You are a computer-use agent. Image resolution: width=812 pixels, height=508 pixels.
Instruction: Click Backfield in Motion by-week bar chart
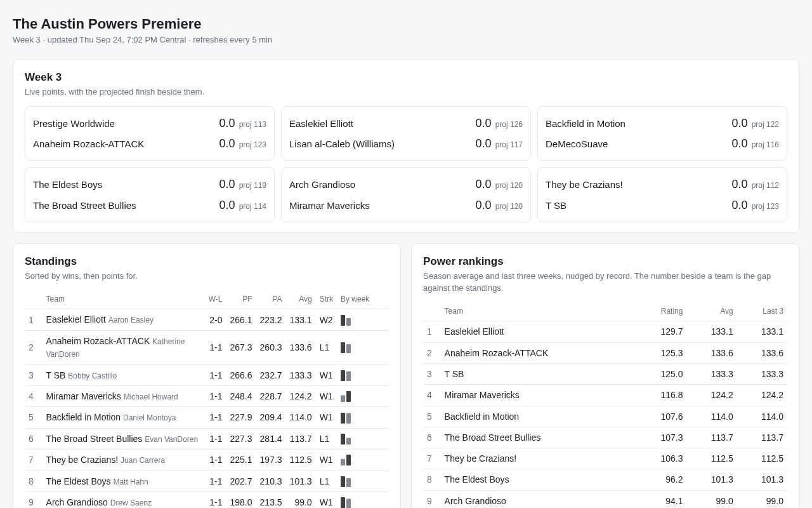click(346, 418)
